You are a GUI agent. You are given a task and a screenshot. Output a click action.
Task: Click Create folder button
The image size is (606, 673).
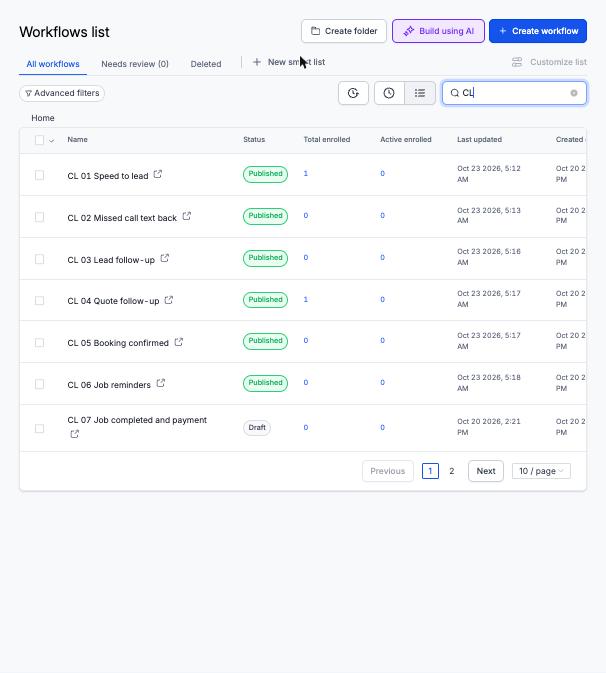(344, 31)
